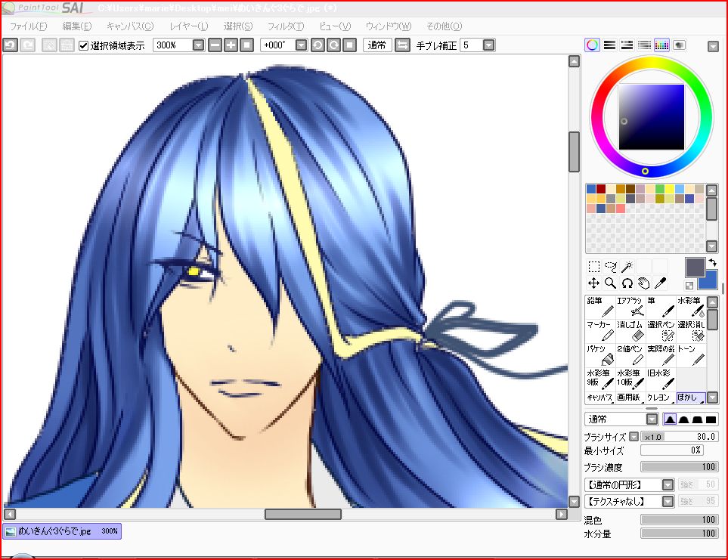Choose the トーン tone tool

click(x=691, y=355)
